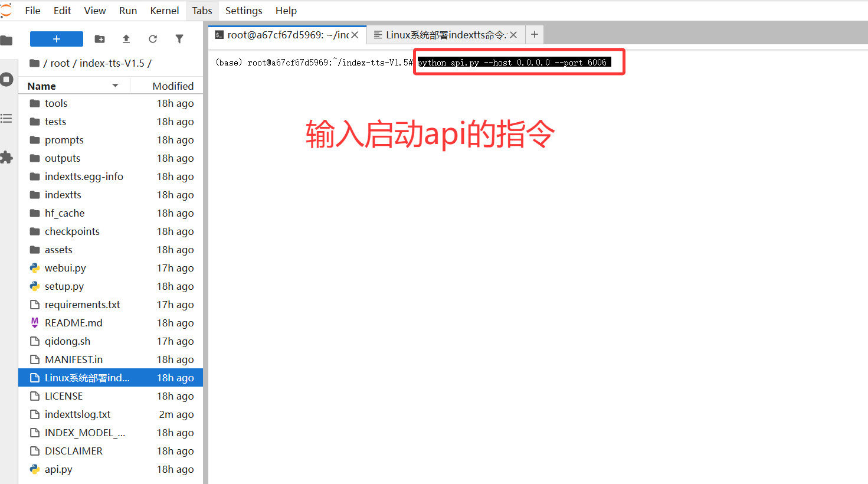Image resolution: width=868 pixels, height=484 pixels.
Task: Click the upload files icon
Action: [x=126, y=39]
